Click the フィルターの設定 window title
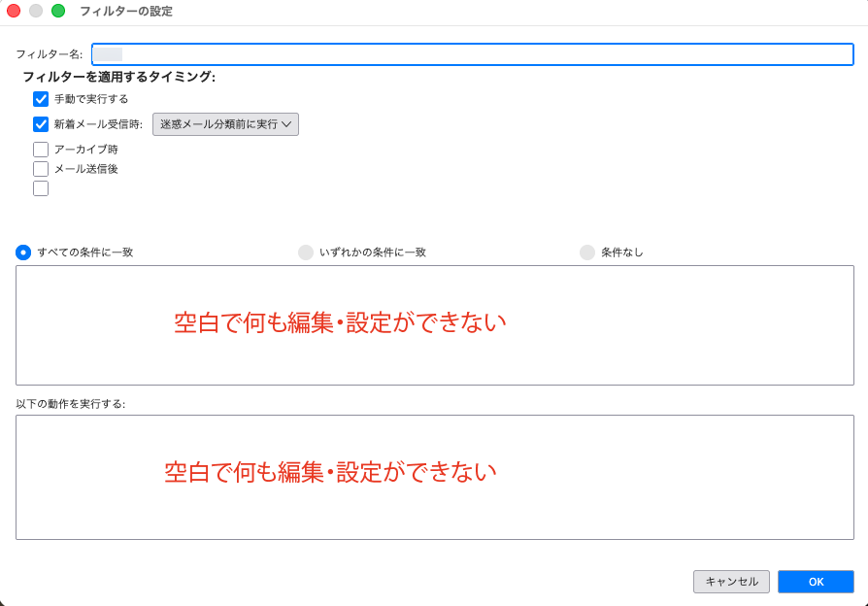Screen dimensions: 868x606 click(x=126, y=11)
